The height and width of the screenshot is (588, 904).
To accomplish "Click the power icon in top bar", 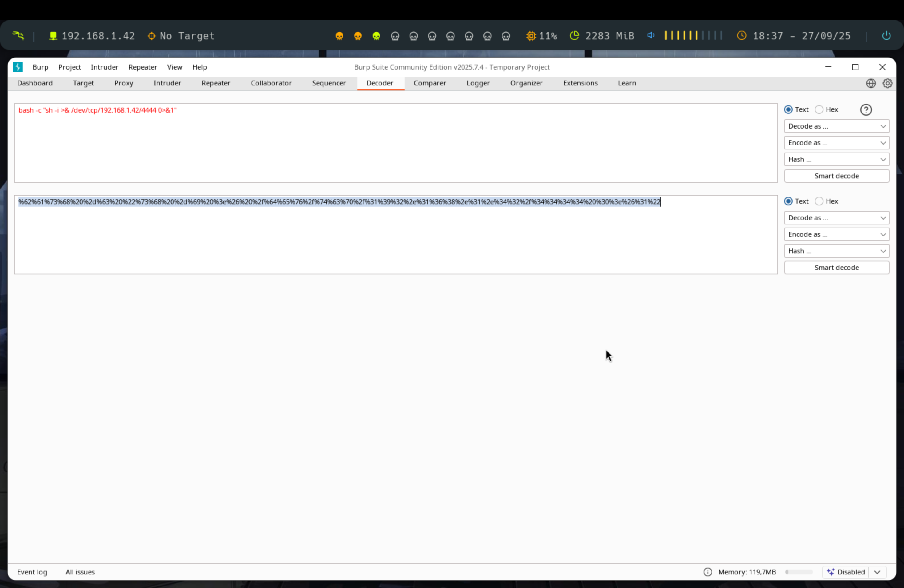I will (886, 36).
